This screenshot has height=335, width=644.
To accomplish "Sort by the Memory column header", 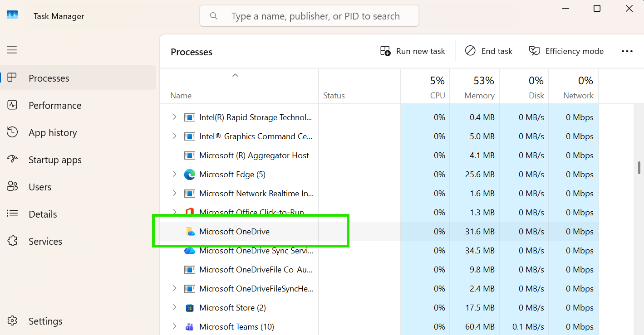I will [x=475, y=86].
